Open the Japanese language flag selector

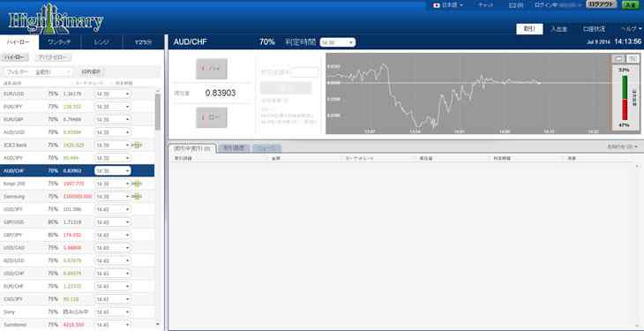tap(448, 5)
